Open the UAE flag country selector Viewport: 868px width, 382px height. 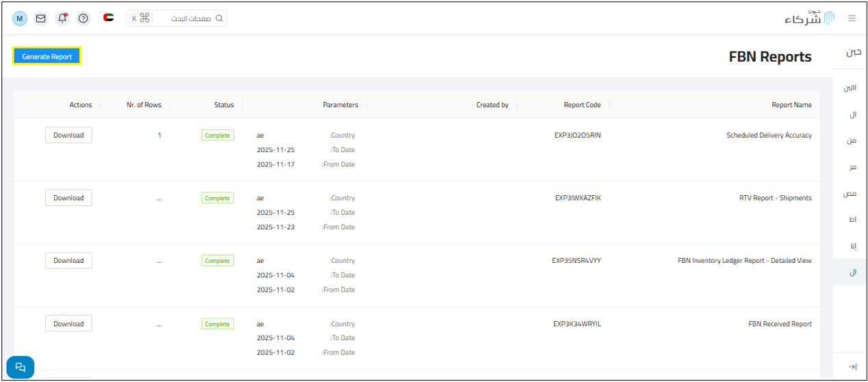(x=108, y=18)
